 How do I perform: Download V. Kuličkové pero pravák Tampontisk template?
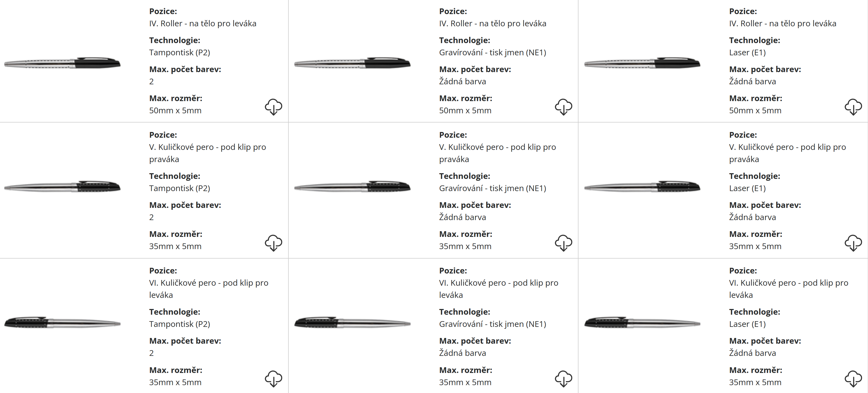click(x=273, y=243)
